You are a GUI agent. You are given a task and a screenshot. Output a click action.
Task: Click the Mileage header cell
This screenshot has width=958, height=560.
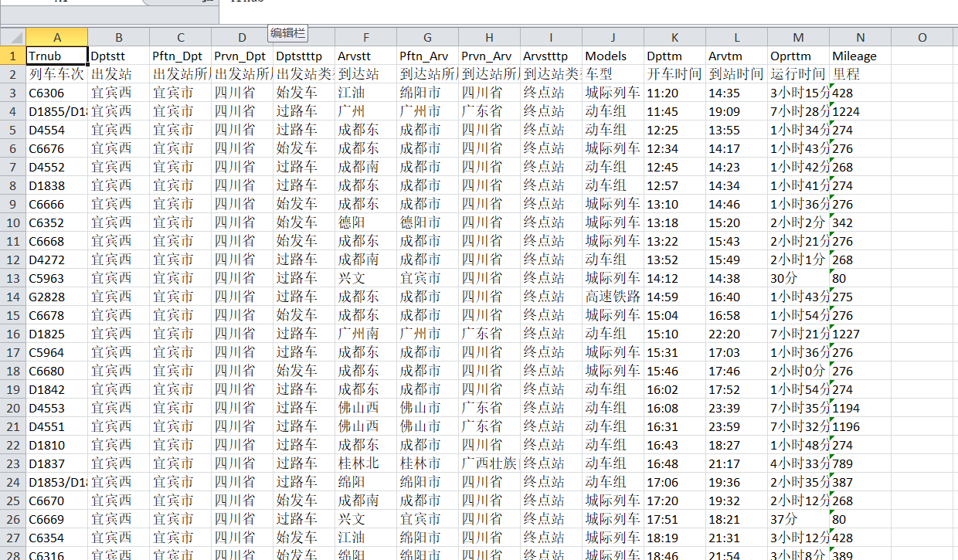point(859,56)
